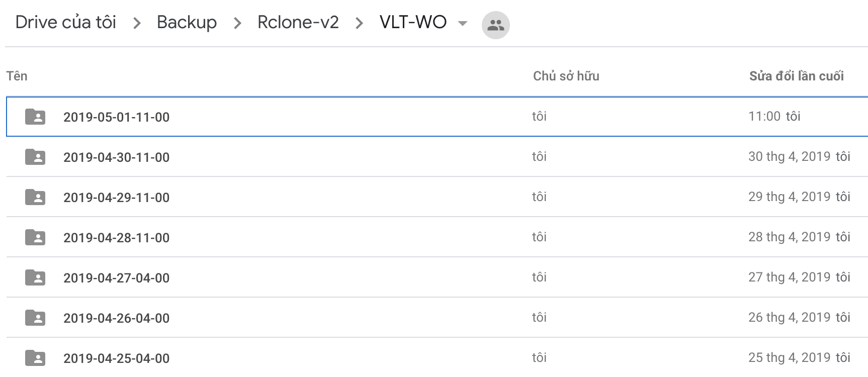Select the 2019-04-26-04-00 folder name

[x=116, y=318]
